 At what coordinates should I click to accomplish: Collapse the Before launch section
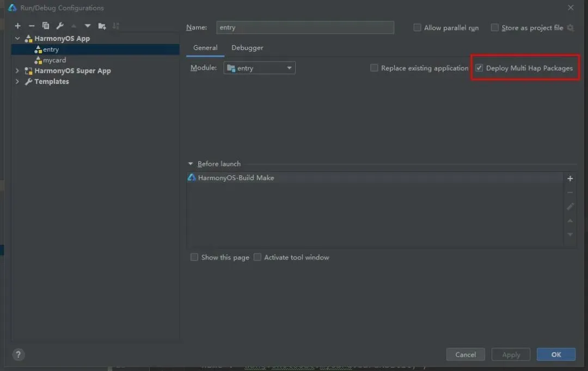coord(191,164)
